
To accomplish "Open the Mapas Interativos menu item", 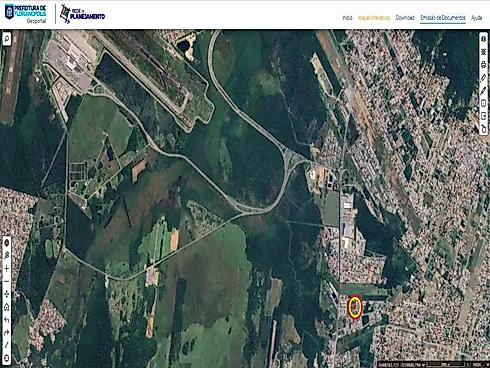I will point(374,18).
